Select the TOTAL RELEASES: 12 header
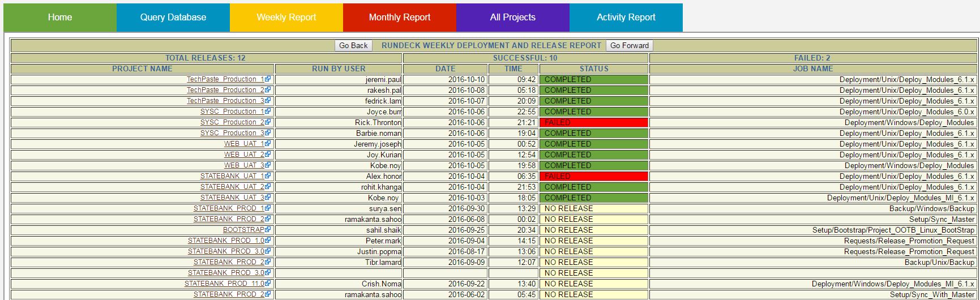 pyautogui.click(x=206, y=58)
